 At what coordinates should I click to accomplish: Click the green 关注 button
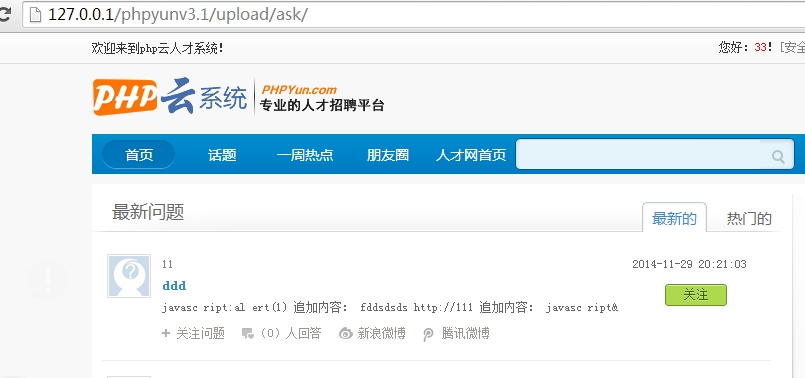696,295
